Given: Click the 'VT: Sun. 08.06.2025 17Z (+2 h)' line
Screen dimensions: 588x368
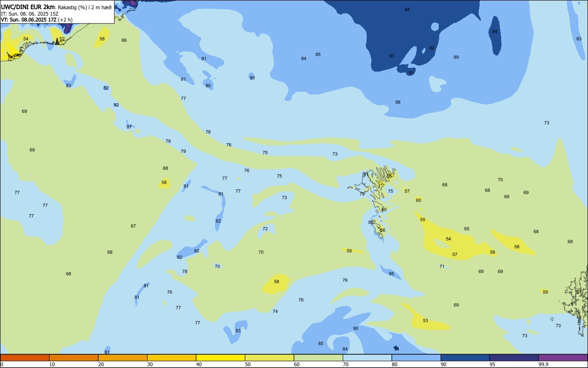Looking at the screenshot, I should click(37, 20).
